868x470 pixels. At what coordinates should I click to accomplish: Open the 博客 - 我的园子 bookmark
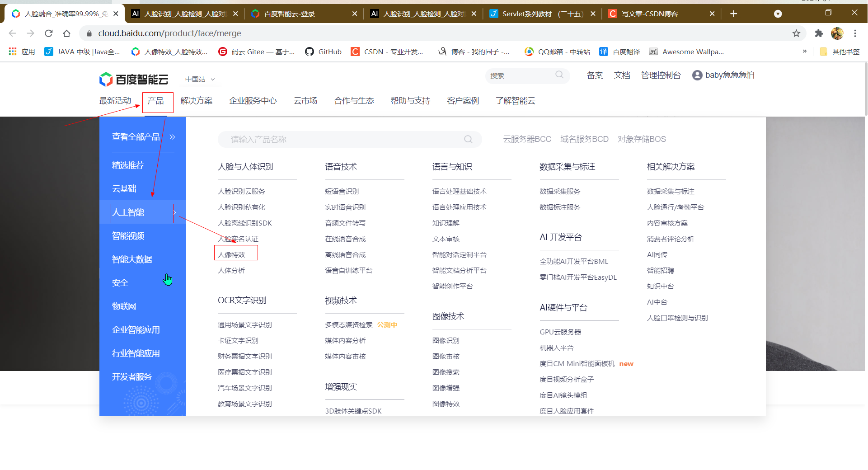(474, 52)
